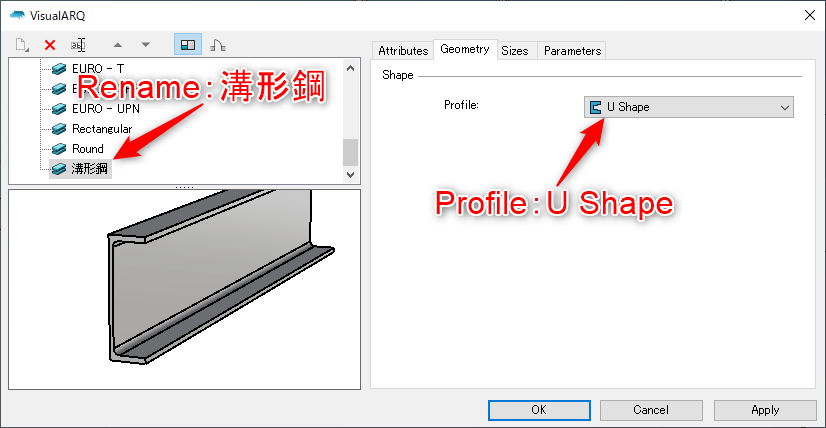Delete the selected style with red X
826x428 pixels.
50,45
